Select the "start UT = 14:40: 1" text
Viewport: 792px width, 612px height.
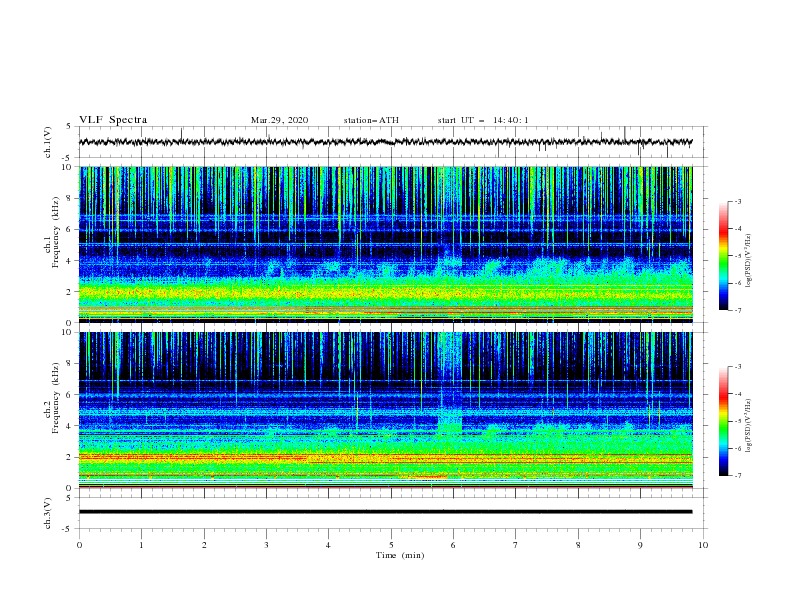(x=483, y=120)
